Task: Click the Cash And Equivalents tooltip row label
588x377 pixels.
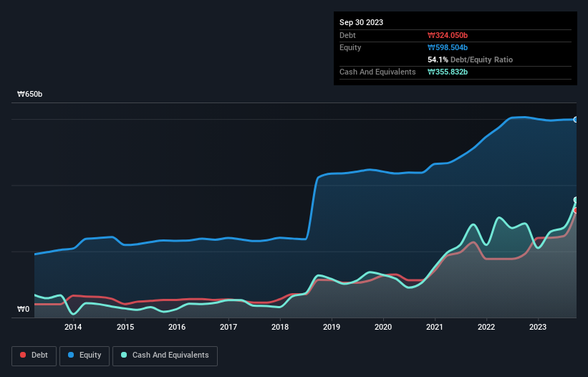Action: (377, 72)
